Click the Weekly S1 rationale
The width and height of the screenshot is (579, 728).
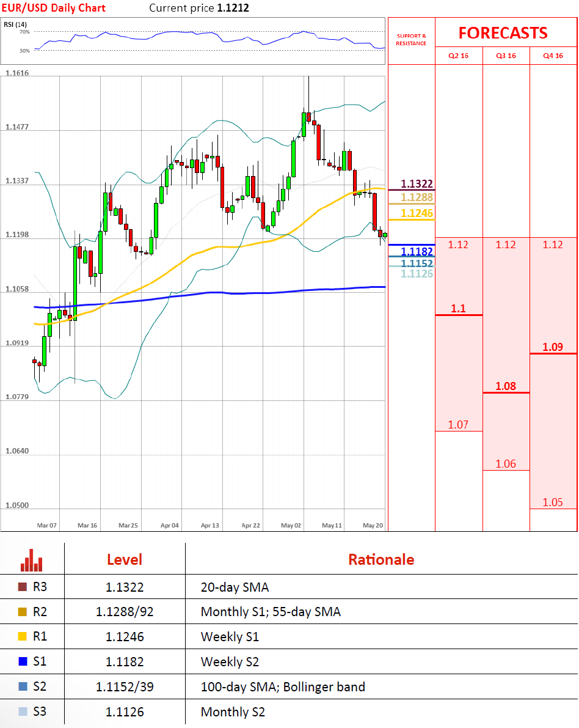click(230, 636)
